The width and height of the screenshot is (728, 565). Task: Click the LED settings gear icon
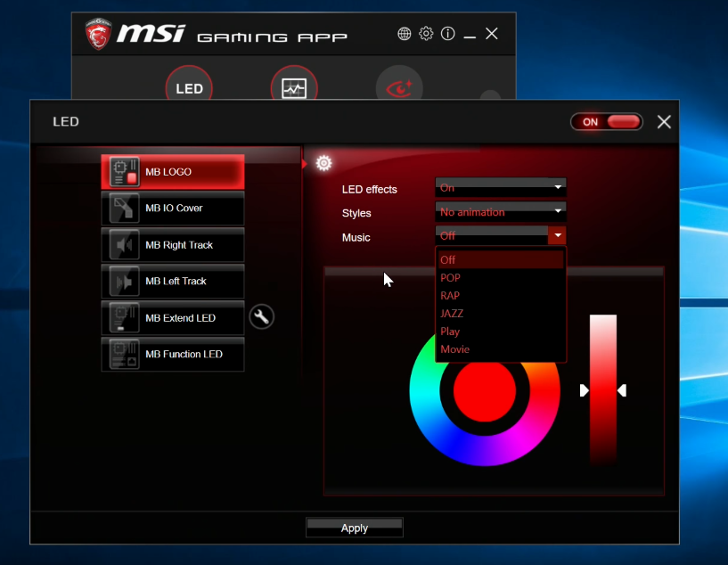[323, 163]
